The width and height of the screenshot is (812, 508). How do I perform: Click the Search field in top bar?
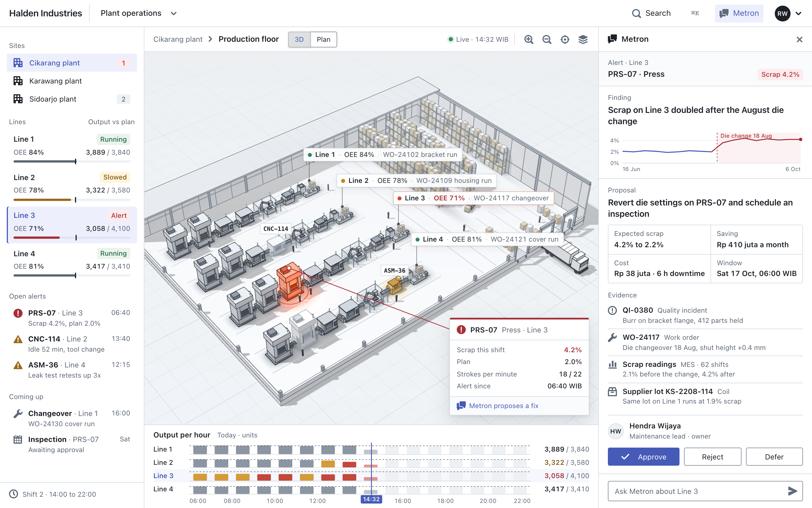pyautogui.click(x=666, y=14)
